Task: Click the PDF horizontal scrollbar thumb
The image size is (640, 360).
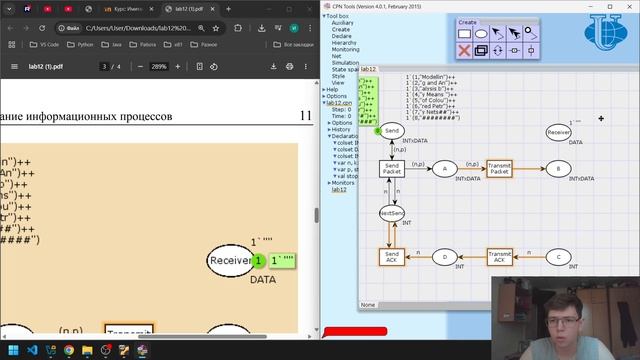Action: pos(202,337)
